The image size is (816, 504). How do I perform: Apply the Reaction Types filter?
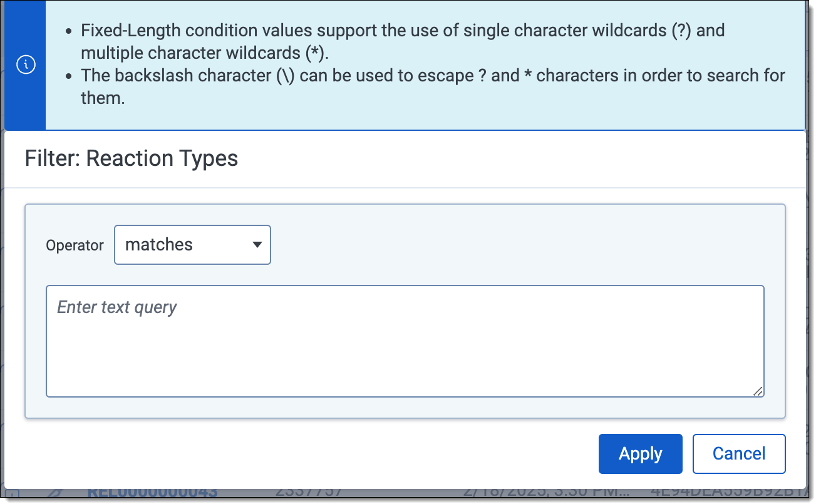coord(640,454)
